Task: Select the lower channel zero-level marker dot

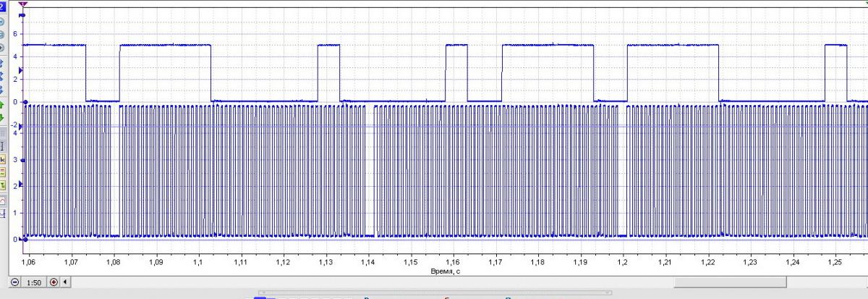Action: tap(25, 239)
